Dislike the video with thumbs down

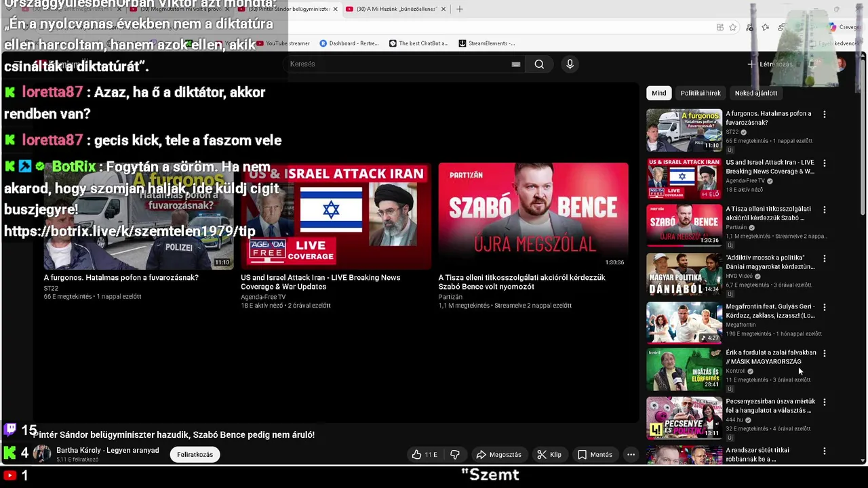[x=455, y=455]
